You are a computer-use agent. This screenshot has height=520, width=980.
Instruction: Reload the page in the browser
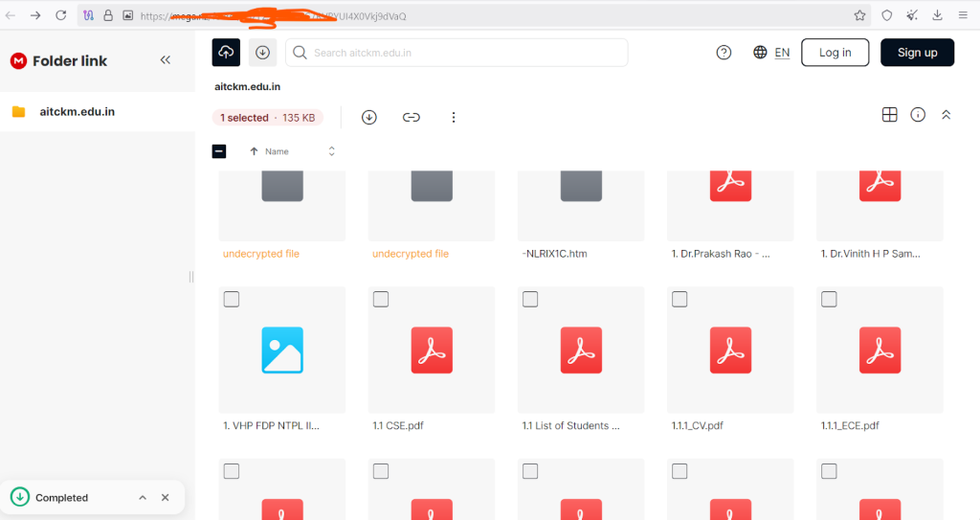(61, 15)
